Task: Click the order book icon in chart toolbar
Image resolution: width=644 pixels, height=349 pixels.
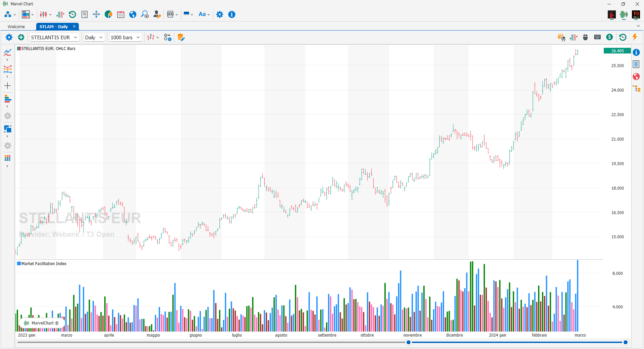Action: pyautogui.click(x=574, y=37)
